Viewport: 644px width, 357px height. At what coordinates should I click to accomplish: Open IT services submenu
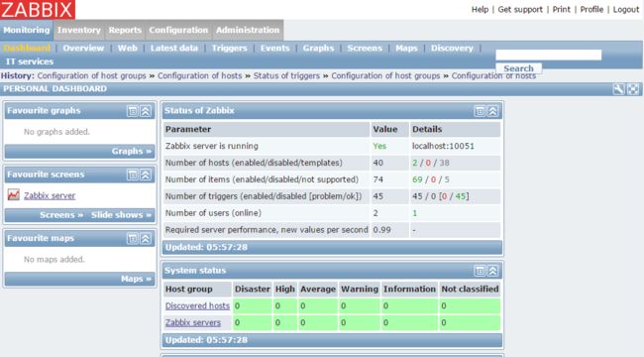tap(30, 61)
